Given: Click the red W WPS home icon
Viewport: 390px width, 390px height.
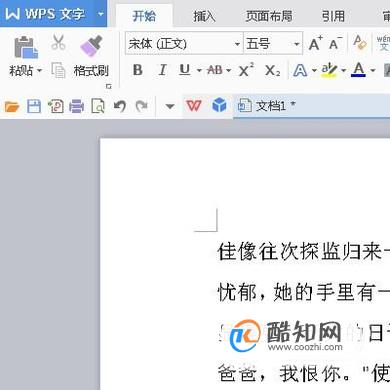Looking at the screenshot, I should pos(194,106).
